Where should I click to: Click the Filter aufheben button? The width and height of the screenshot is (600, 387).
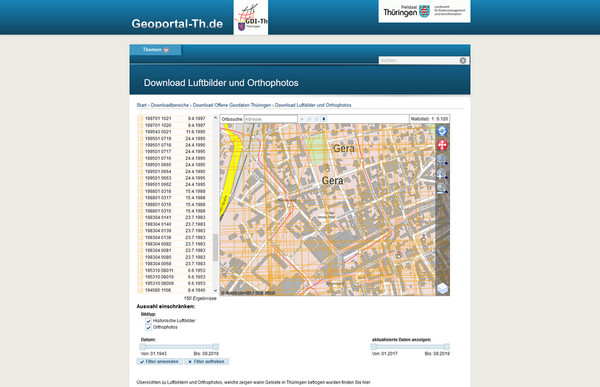(x=206, y=361)
